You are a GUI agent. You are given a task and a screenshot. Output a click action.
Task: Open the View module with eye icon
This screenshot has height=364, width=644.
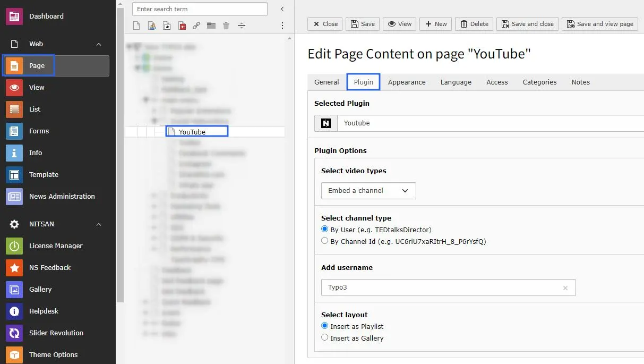(57, 88)
